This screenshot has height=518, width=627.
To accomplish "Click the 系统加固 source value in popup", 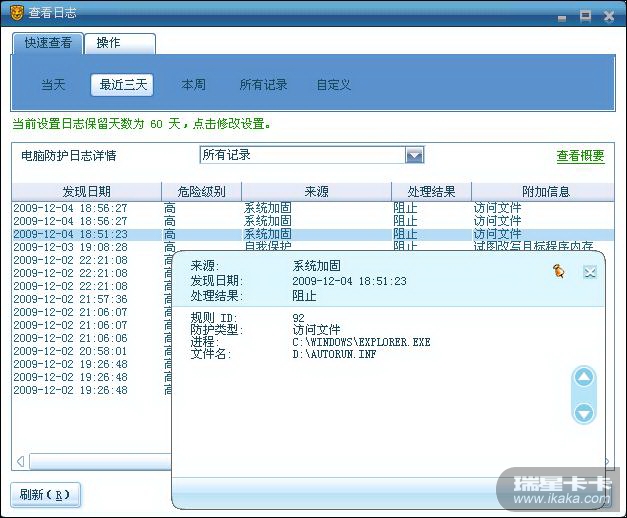I will tap(316, 266).
